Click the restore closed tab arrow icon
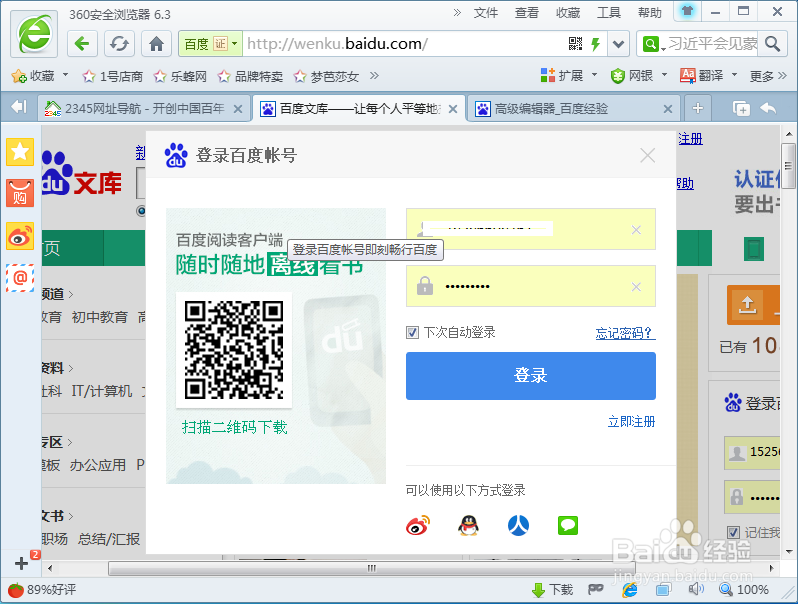 tap(767, 108)
